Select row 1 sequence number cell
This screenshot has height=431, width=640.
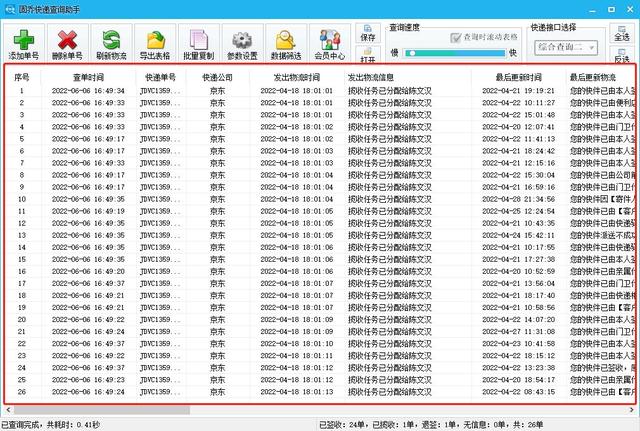(22, 91)
